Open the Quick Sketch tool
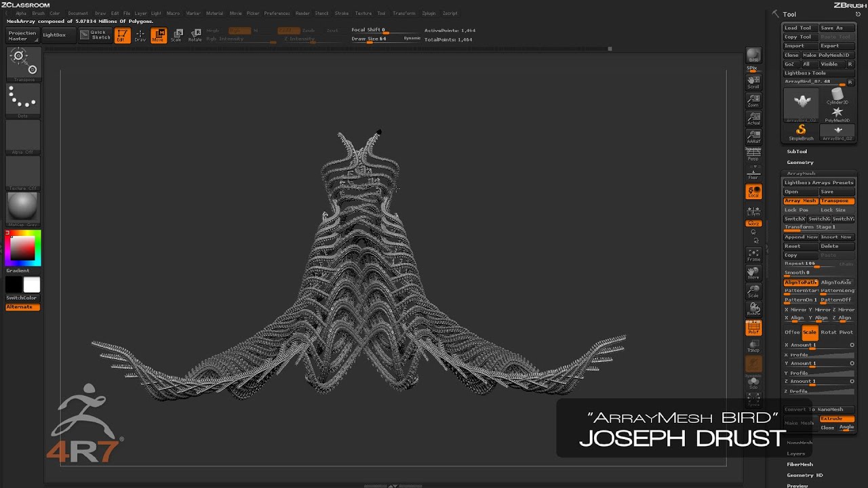 pos(95,35)
